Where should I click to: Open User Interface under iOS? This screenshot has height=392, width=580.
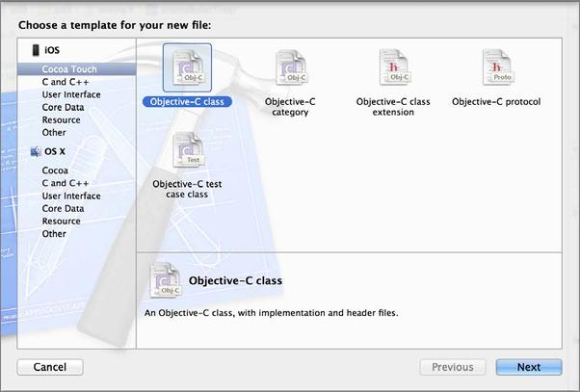71,94
